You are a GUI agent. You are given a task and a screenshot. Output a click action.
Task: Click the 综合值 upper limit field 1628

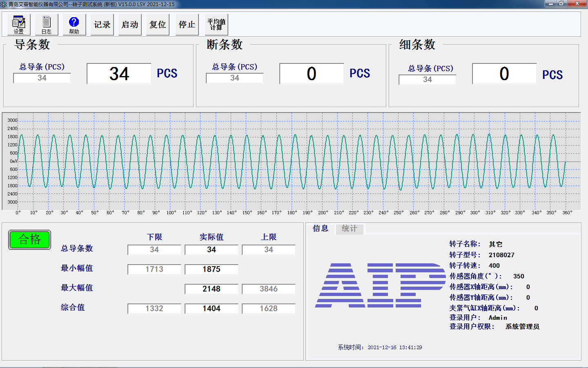coord(268,308)
